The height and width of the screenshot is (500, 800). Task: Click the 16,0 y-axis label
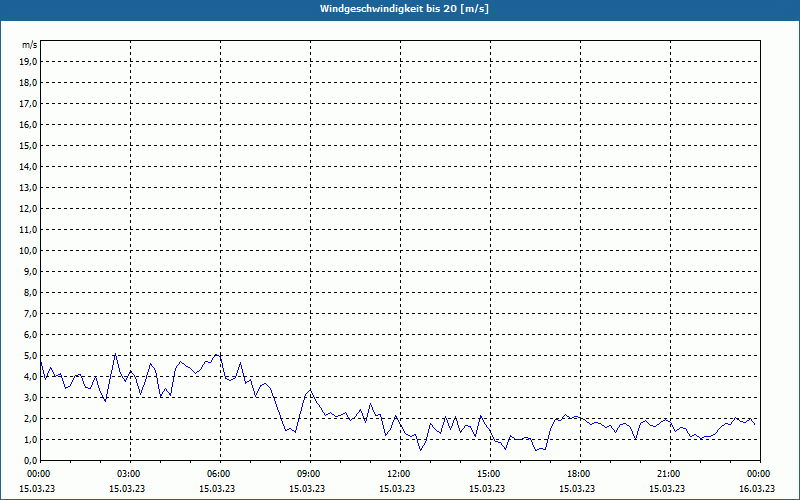28,124
